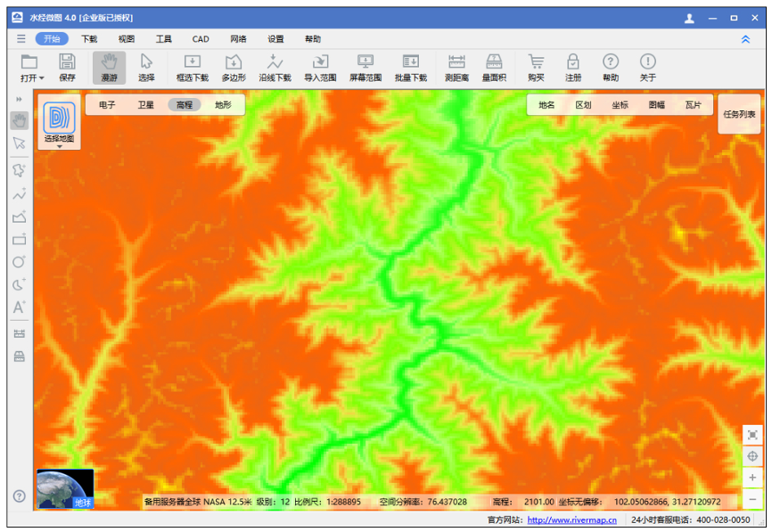Click the 批量下载 batch download icon
The image size is (772, 532).
pyautogui.click(x=410, y=62)
